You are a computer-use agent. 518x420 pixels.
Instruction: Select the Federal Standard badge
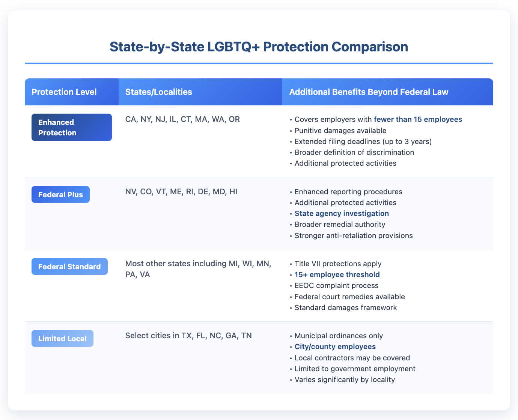pyautogui.click(x=69, y=267)
